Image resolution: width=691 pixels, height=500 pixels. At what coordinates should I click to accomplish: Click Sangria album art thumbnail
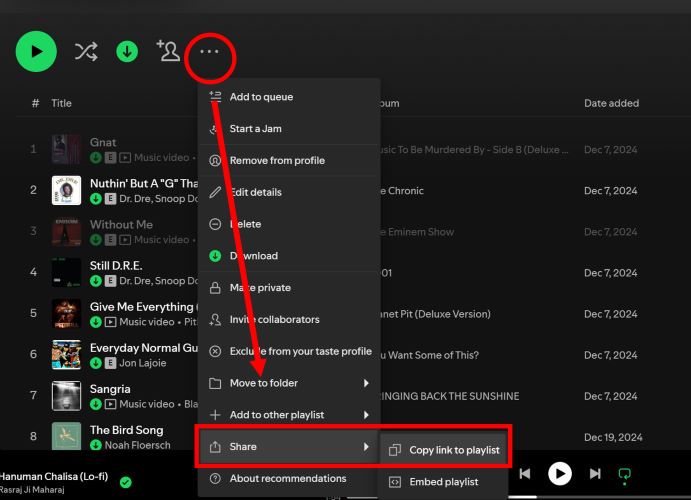click(x=66, y=396)
